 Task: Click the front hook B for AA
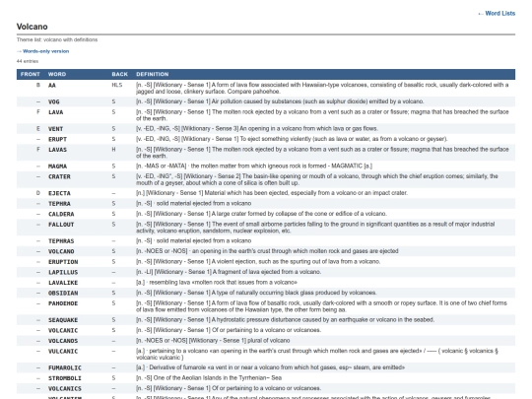coord(38,85)
